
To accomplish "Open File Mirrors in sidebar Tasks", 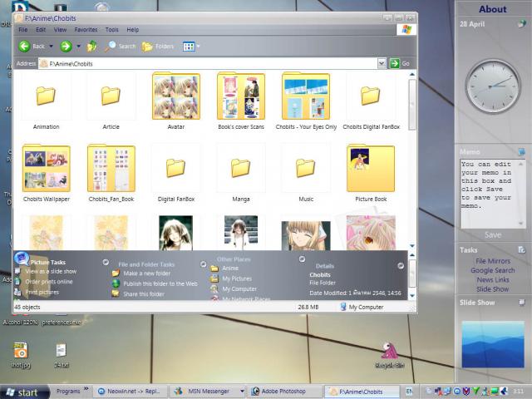I will (x=493, y=261).
